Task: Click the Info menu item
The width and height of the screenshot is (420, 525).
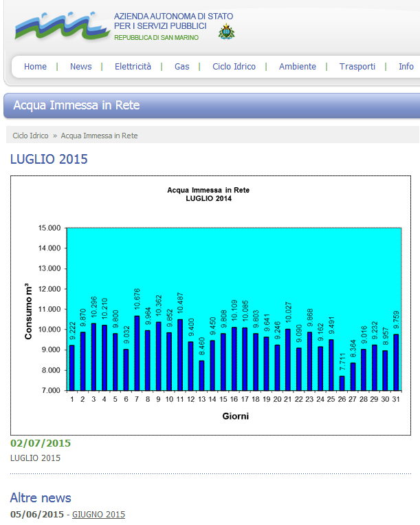Action: tap(406, 67)
